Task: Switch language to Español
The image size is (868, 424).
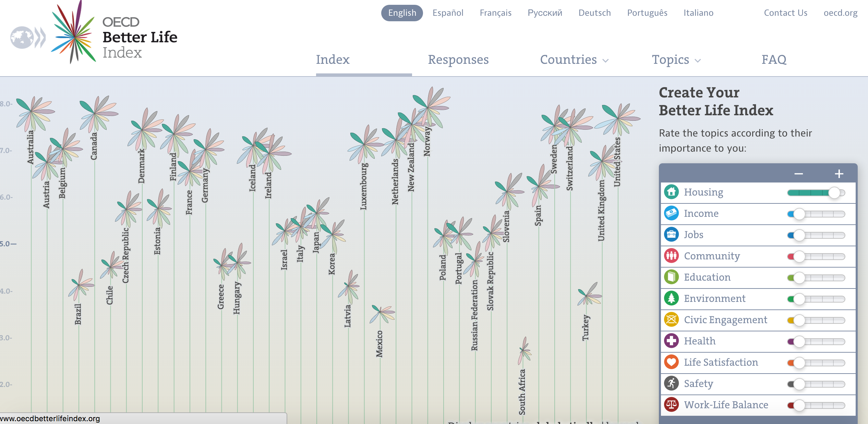Action: point(448,13)
